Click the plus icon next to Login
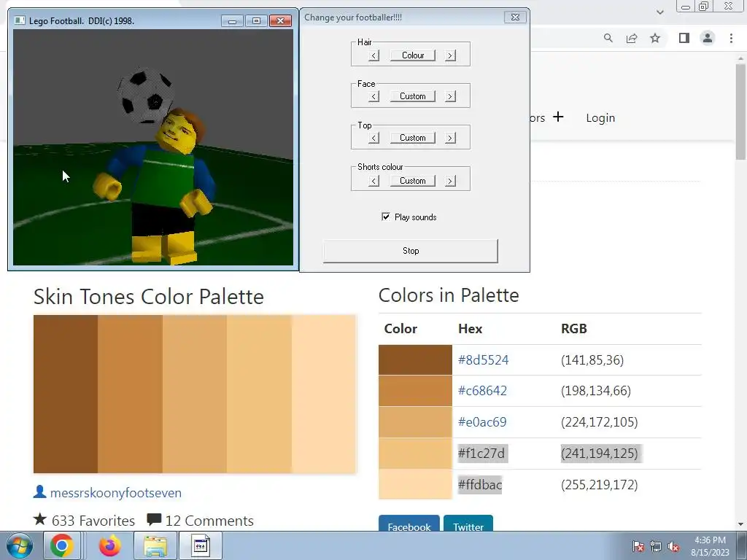The image size is (747, 560). tap(558, 117)
